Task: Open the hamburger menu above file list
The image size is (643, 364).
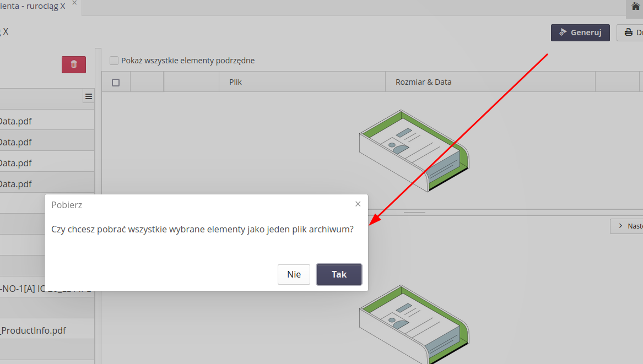Action: click(88, 96)
